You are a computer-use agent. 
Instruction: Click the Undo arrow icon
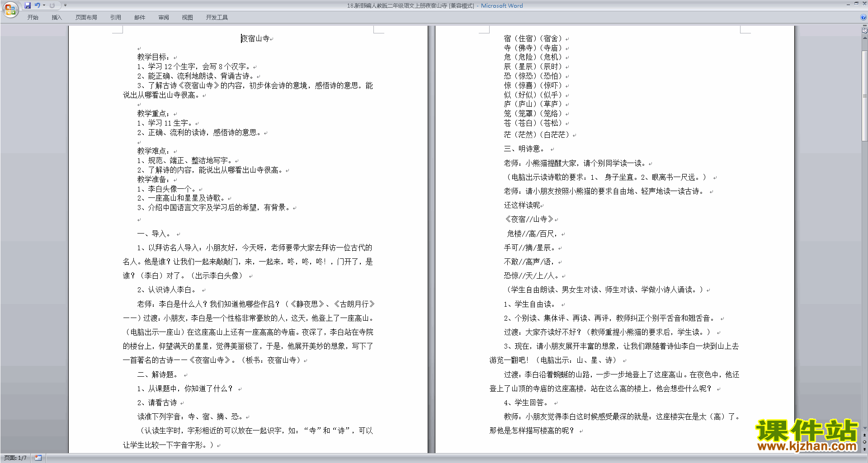pyautogui.click(x=38, y=5)
